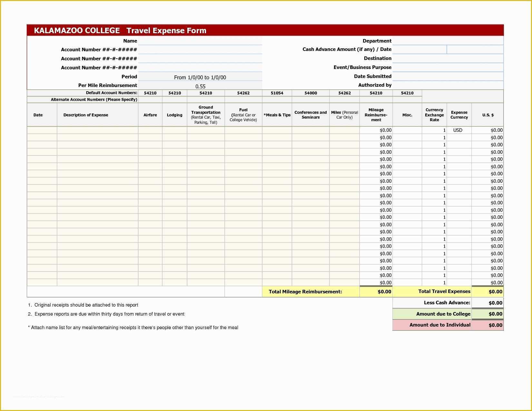Select default account number 51054
The width and height of the screenshot is (532, 411).
(277, 93)
